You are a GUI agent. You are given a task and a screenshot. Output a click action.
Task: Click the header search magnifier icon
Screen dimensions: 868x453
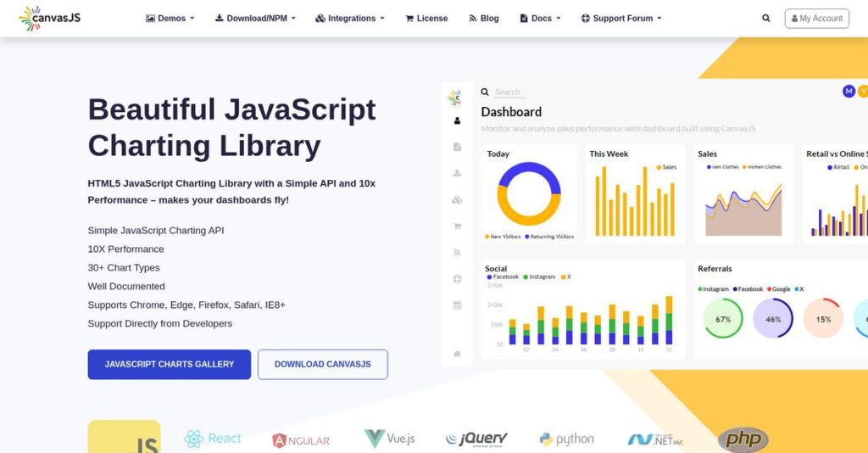coord(765,19)
